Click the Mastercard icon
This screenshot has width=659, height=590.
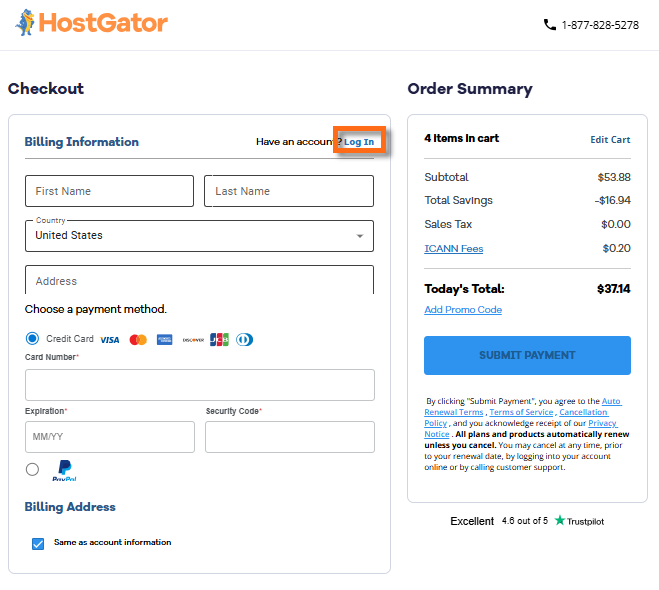(138, 340)
